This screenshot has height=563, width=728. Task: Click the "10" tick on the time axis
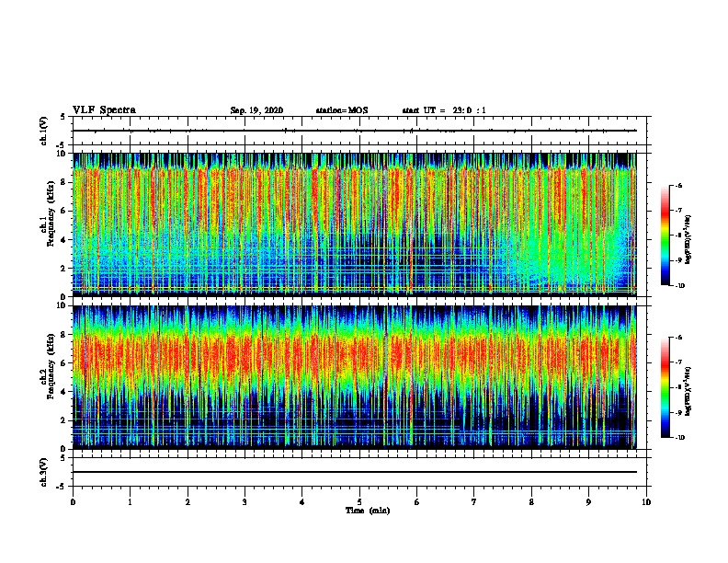pos(646,502)
